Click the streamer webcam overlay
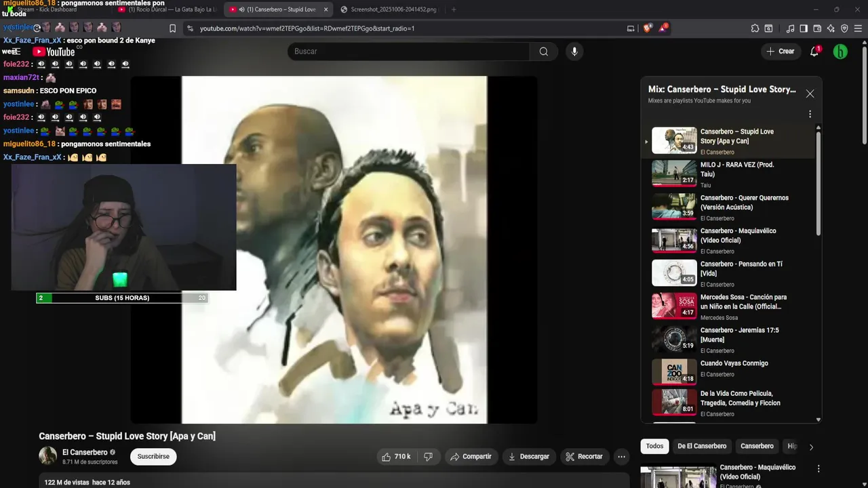 pos(123,227)
